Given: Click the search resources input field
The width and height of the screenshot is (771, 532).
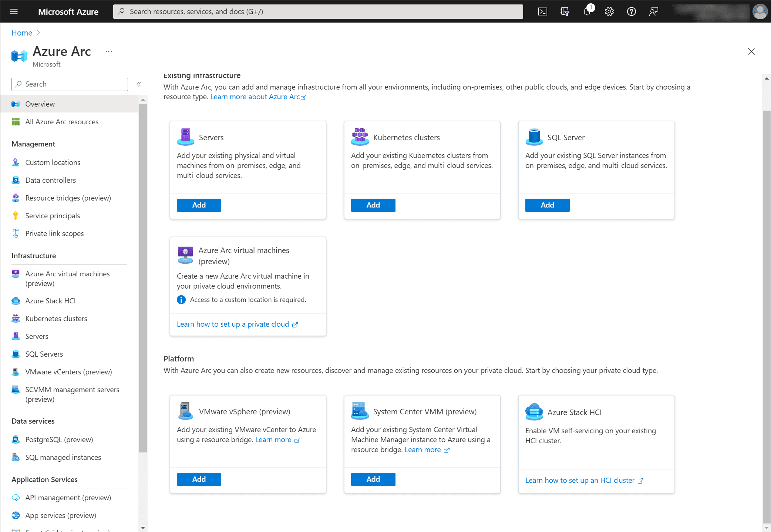Looking at the screenshot, I should tap(318, 11).
